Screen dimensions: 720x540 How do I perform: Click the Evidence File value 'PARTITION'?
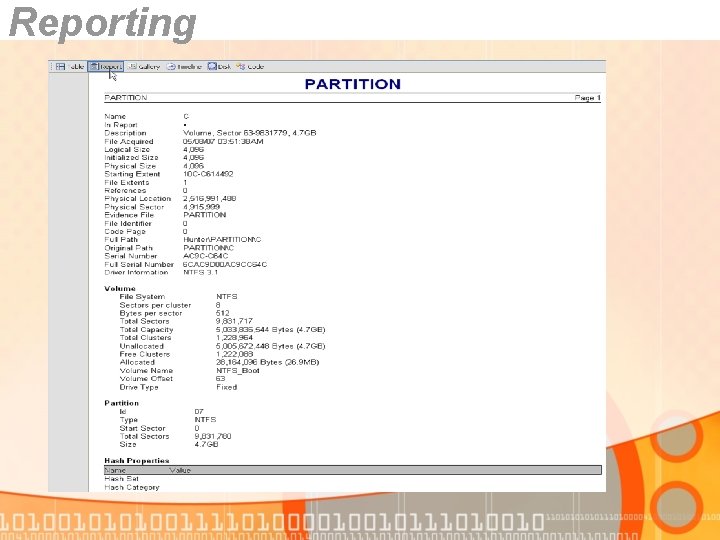(204, 215)
